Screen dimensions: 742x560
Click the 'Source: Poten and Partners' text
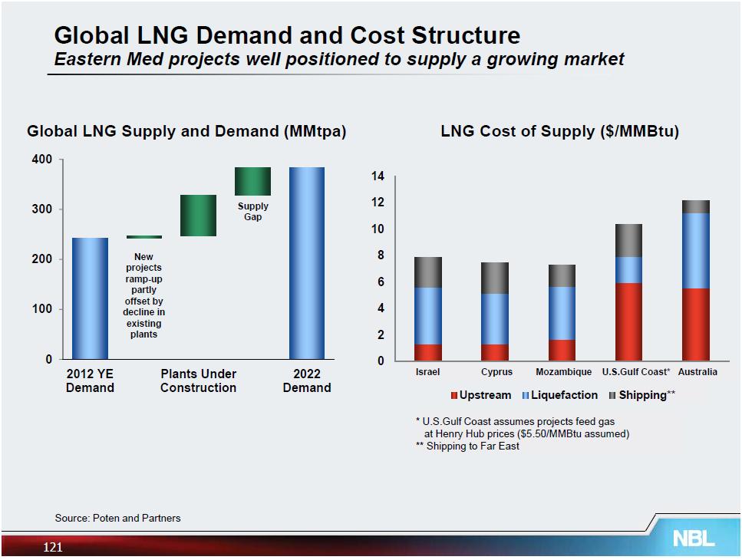click(117, 518)
